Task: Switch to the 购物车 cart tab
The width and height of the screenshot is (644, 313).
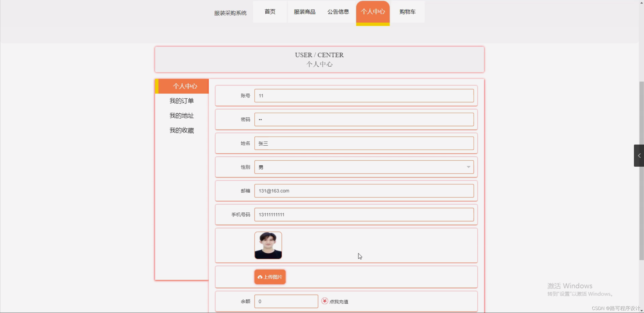Action: click(x=407, y=12)
